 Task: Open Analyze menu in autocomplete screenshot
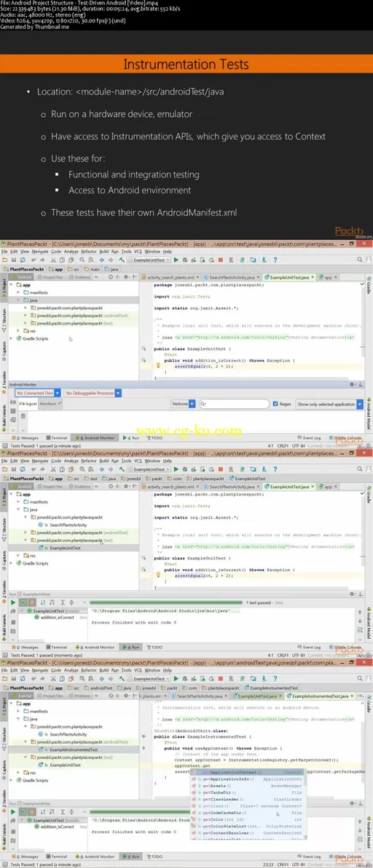click(x=71, y=670)
